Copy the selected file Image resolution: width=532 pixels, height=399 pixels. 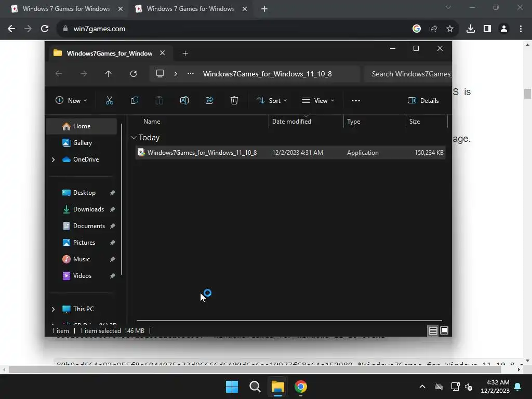[135, 100]
